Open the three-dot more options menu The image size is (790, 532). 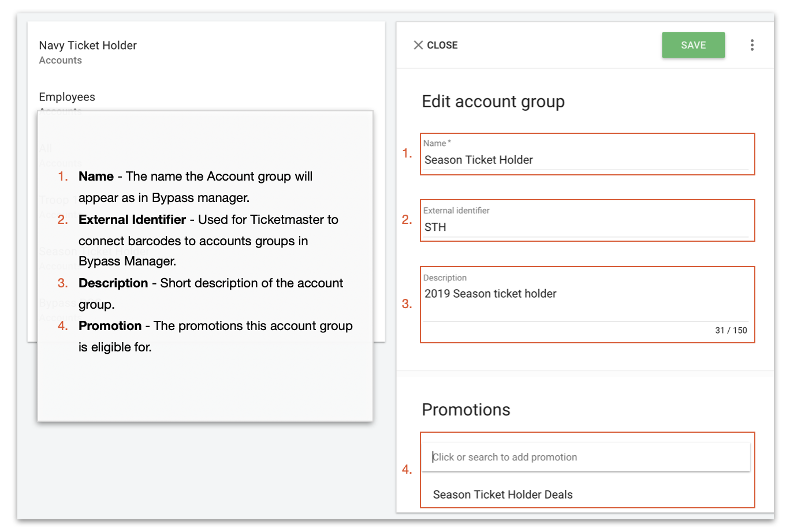pyautogui.click(x=752, y=45)
